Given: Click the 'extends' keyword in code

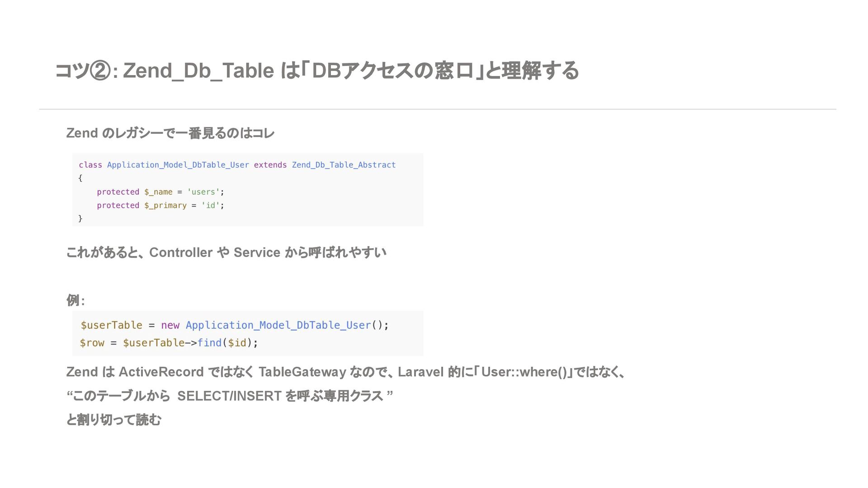Looking at the screenshot, I should [x=270, y=165].
